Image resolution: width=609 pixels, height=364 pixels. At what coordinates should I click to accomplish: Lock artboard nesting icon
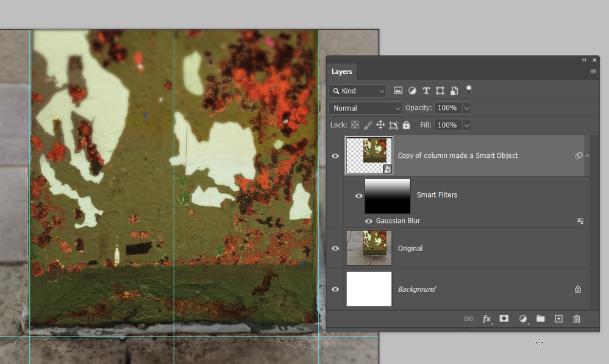(x=393, y=125)
